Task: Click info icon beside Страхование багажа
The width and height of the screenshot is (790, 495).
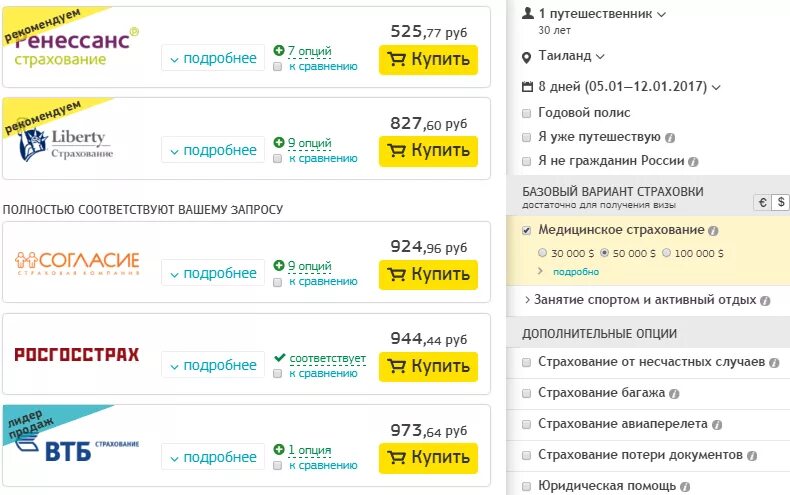Action: [674, 394]
